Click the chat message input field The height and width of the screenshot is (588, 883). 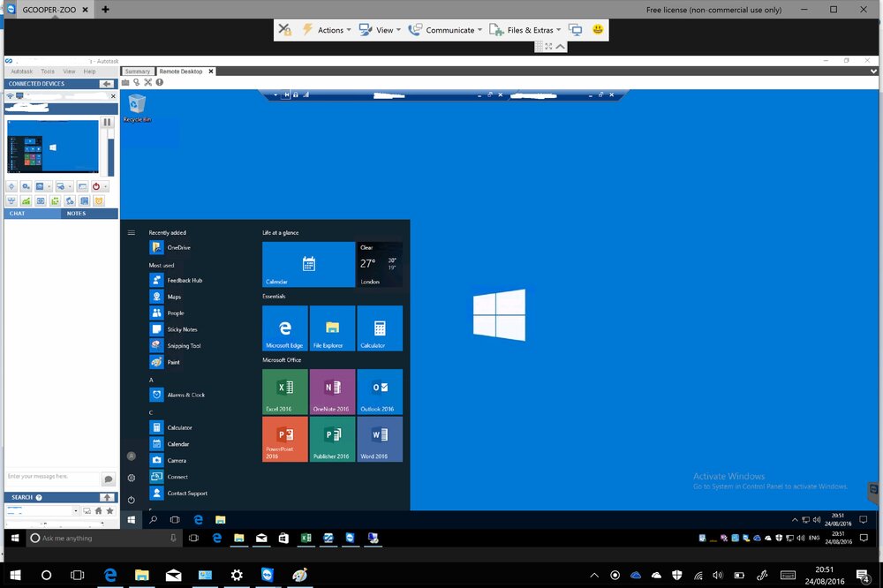(x=52, y=478)
